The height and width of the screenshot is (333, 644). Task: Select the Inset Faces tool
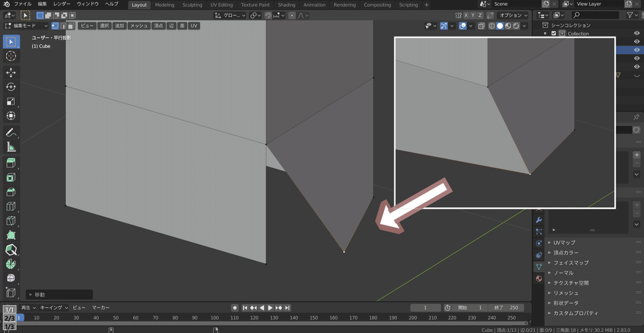[x=11, y=177]
